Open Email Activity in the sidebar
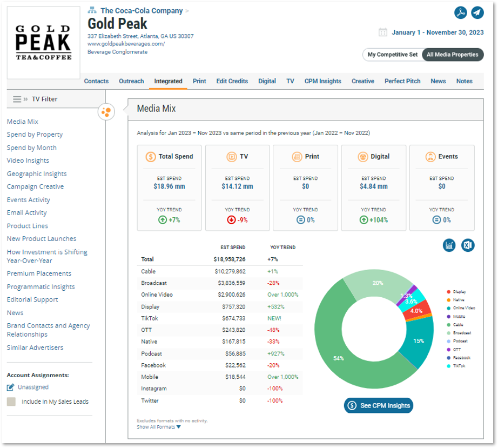Screen dimensions: 498x448 pyautogui.click(x=27, y=213)
